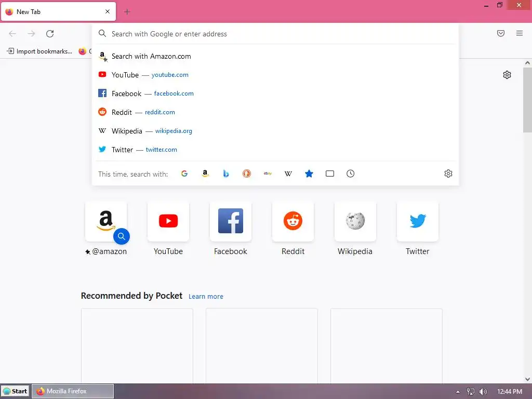Search this time with Bing icon
The height and width of the screenshot is (399, 532).
pyautogui.click(x=226, y=174)
